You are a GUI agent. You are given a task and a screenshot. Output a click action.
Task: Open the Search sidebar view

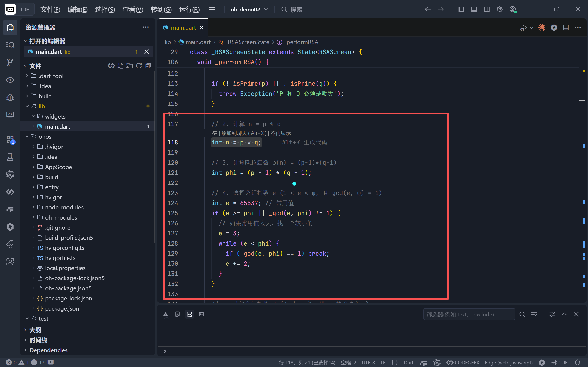[x=10, y=45]
